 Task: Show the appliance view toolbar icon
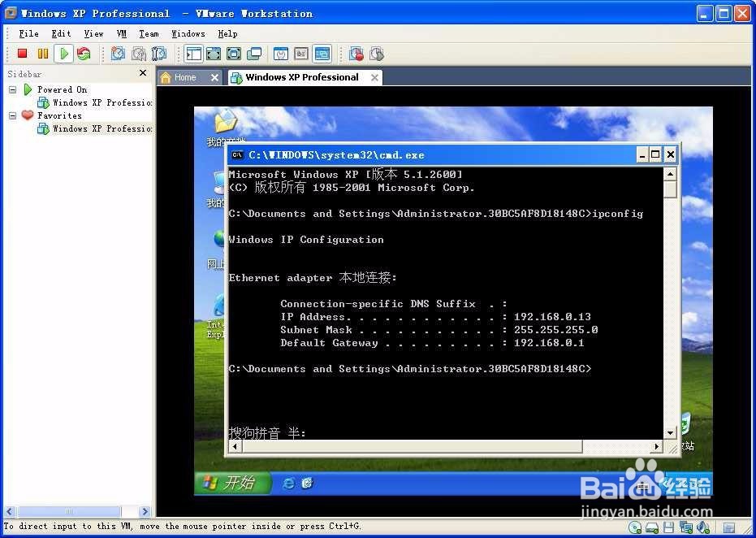point(301,54)
